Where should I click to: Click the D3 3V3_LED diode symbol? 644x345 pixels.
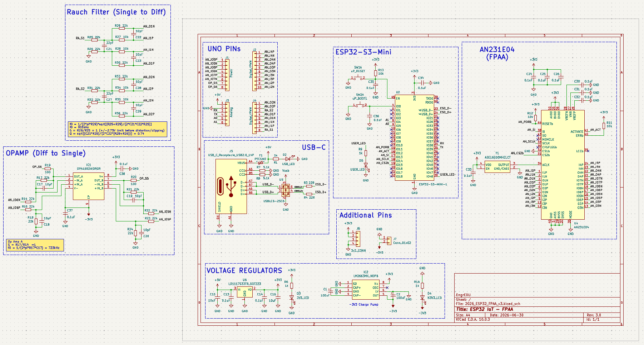point(292,297)
